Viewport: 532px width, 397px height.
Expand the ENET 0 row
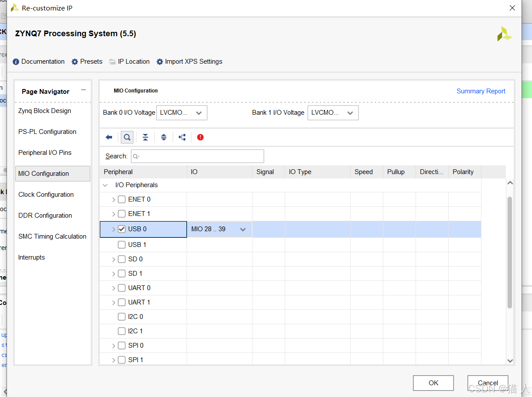tap(113, 200)
